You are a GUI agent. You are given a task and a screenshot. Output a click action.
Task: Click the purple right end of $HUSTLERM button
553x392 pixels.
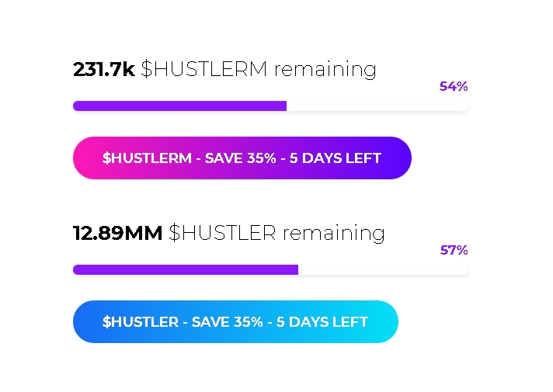[x=398, y=158]
